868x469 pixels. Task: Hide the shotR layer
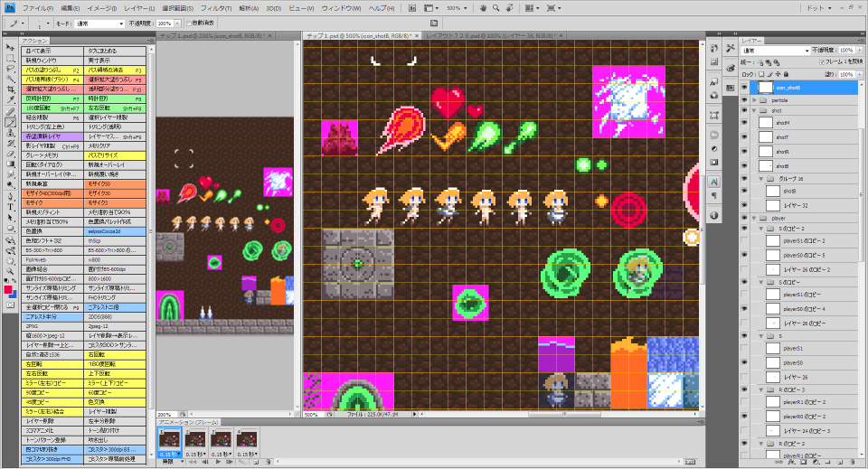point(744,152)
